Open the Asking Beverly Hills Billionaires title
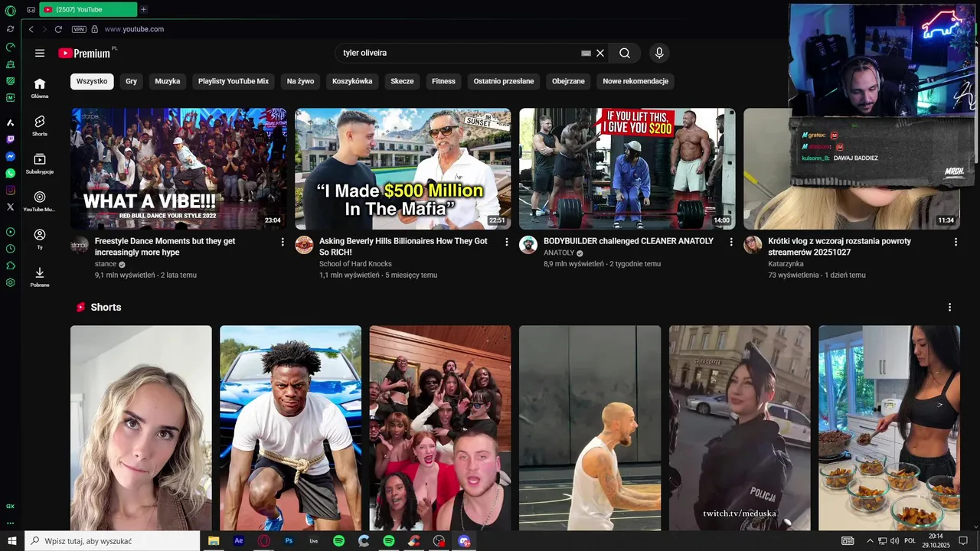 coord(403,246)
